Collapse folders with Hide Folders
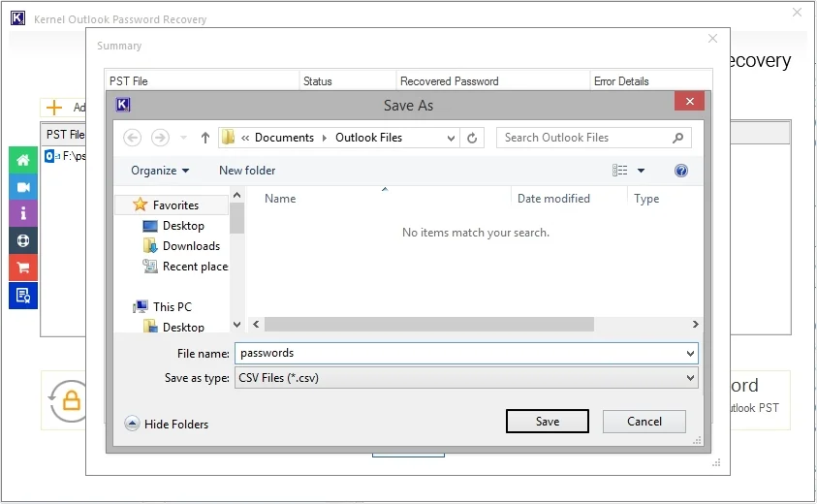The width and height of the screenshot is (817, 504). coord(167,424)
